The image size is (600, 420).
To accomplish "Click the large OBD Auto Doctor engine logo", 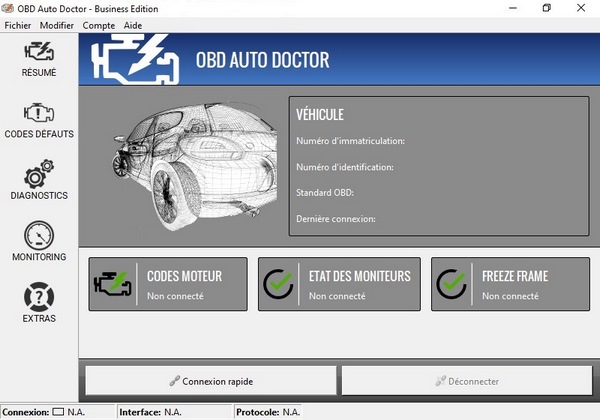I will (x=135, y=59).
